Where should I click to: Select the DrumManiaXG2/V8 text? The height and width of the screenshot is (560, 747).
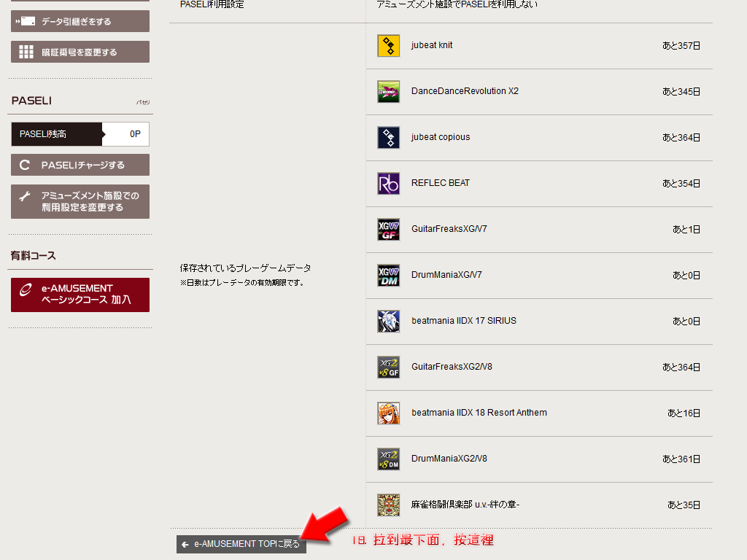pos(449,459)
